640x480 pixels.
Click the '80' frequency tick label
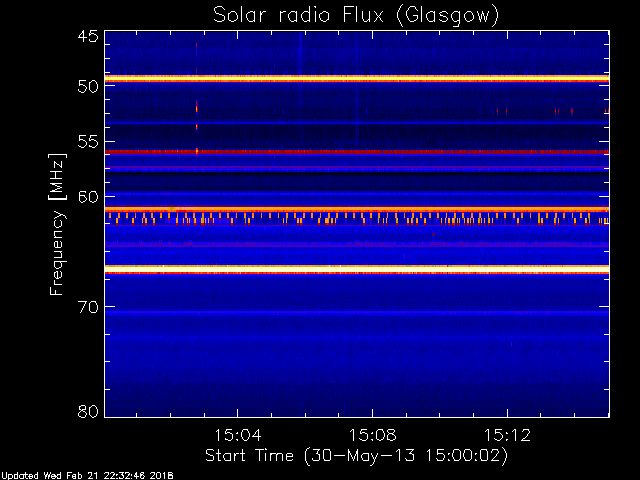(88, 411)
